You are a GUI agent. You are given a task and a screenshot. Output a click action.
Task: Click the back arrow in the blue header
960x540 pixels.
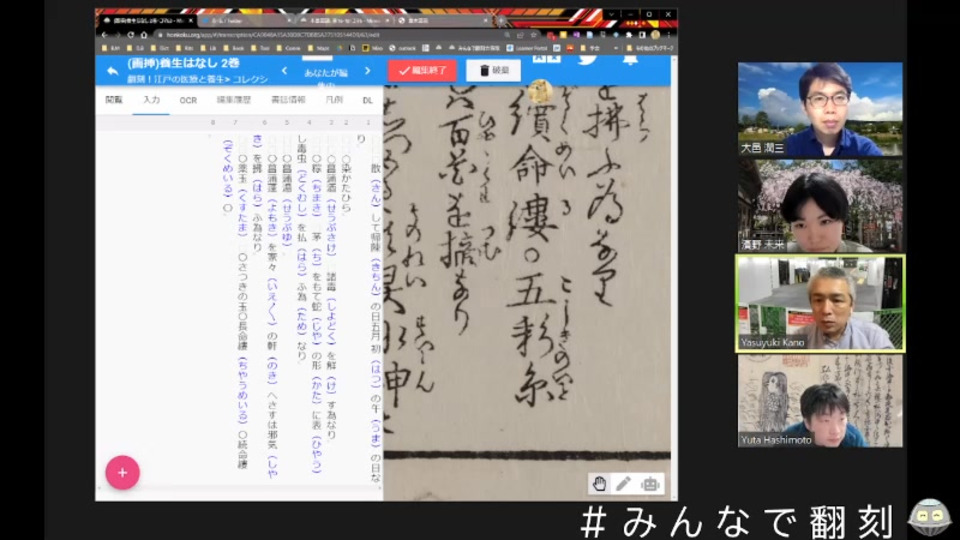112,71
